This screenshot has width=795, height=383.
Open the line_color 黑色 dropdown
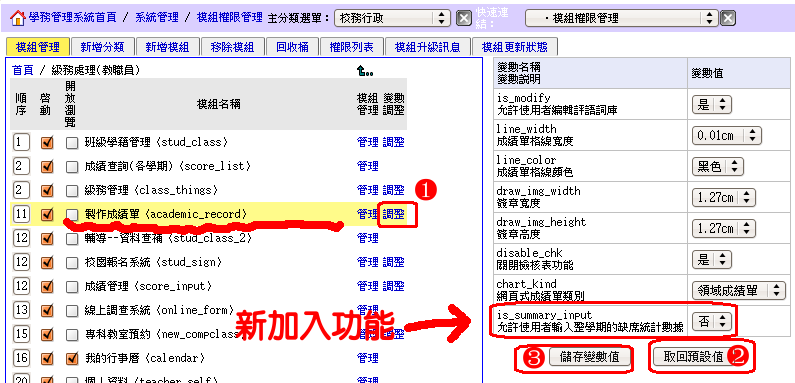point(717,167)
